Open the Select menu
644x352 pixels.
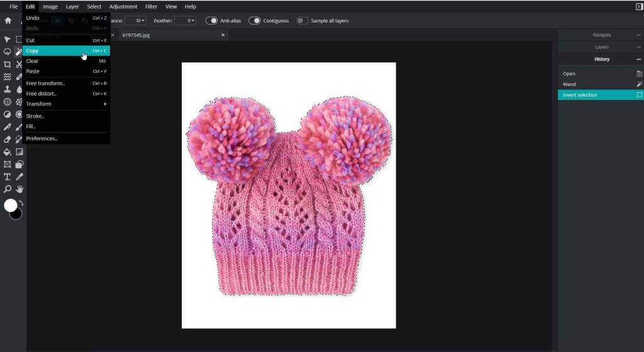coord(94,6)
